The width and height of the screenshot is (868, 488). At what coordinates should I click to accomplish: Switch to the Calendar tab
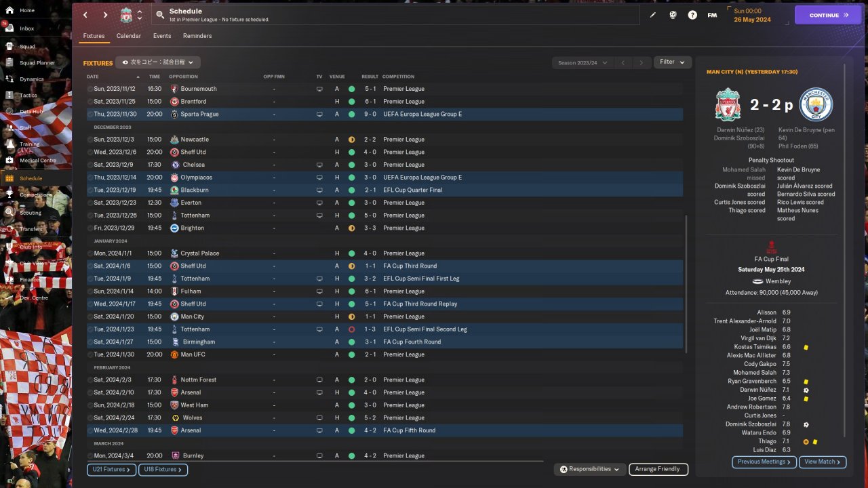(129, 36)
